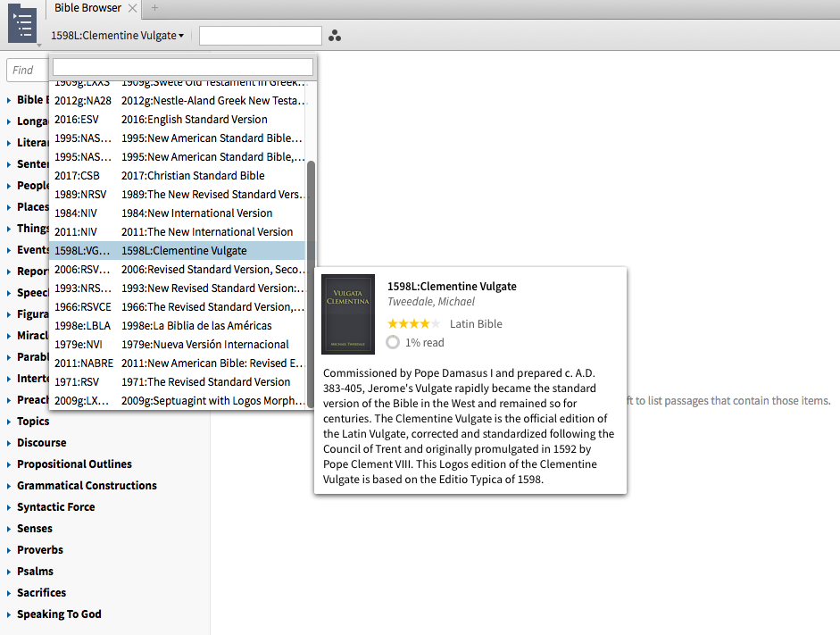Choose 1971:The Revised Standard Version

tap(179, 382)
